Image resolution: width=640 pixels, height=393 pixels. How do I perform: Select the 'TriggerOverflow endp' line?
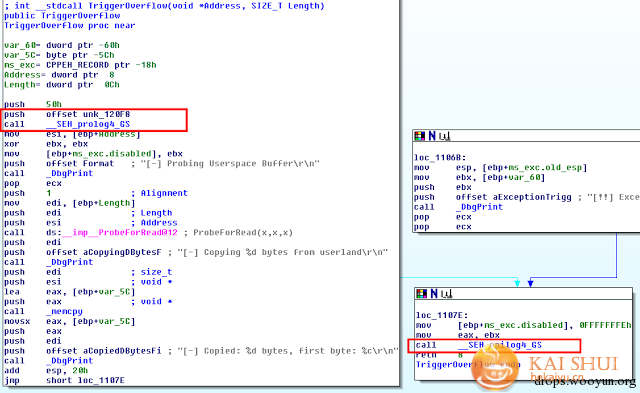pyautogui.click(x=468, y=364)
